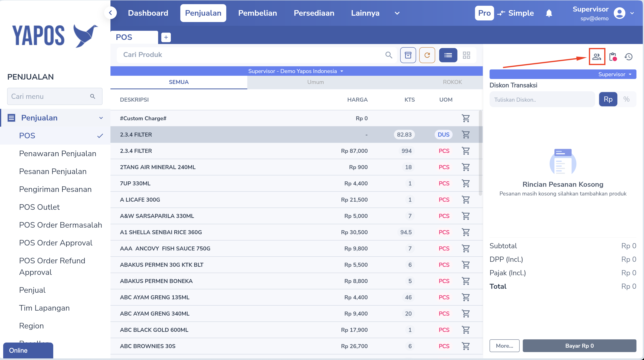Select percent discount type
The width and height of the screenshot is (644, 360).
click(x=626, y=99)
